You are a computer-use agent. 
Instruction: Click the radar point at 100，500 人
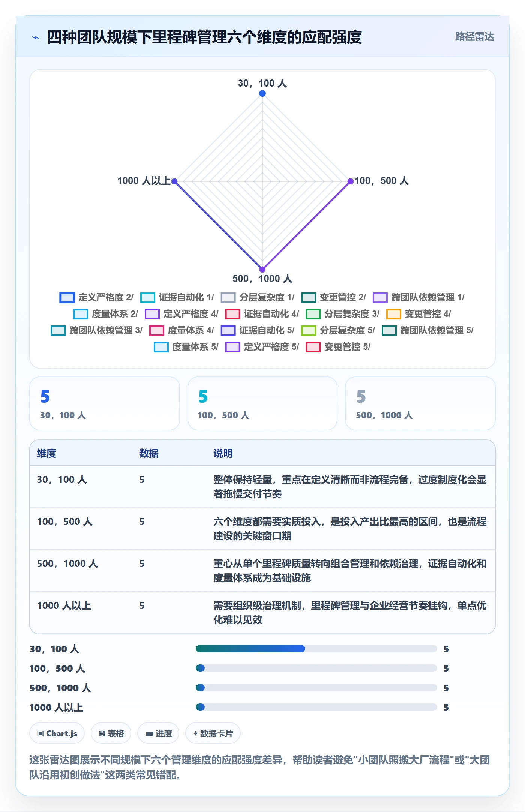point(351,181)
